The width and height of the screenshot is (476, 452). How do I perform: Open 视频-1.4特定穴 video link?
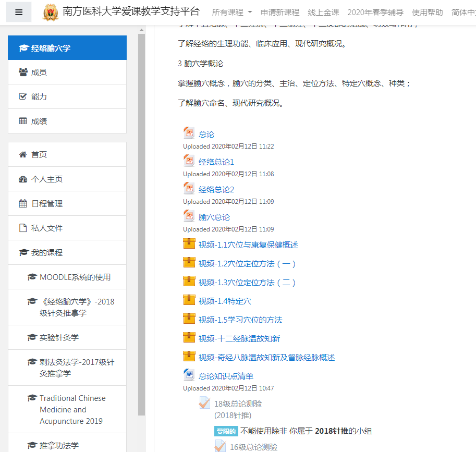[225, 301]
